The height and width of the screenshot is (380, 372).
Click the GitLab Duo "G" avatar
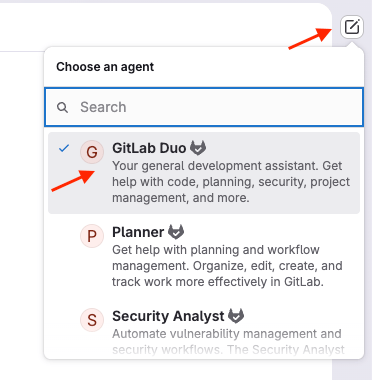click(92, 152)
